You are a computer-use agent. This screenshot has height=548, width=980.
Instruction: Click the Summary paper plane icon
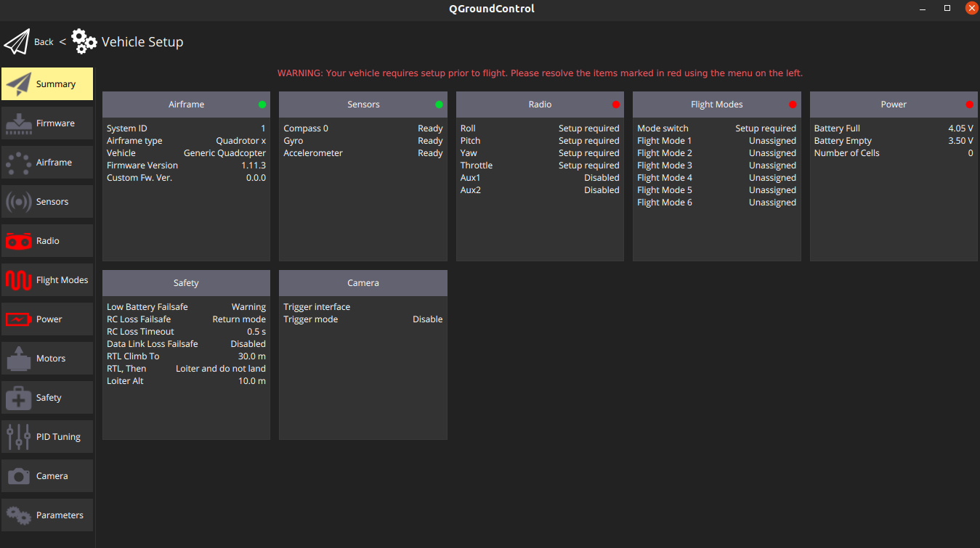pyautogui.click(x=18, y=84)
